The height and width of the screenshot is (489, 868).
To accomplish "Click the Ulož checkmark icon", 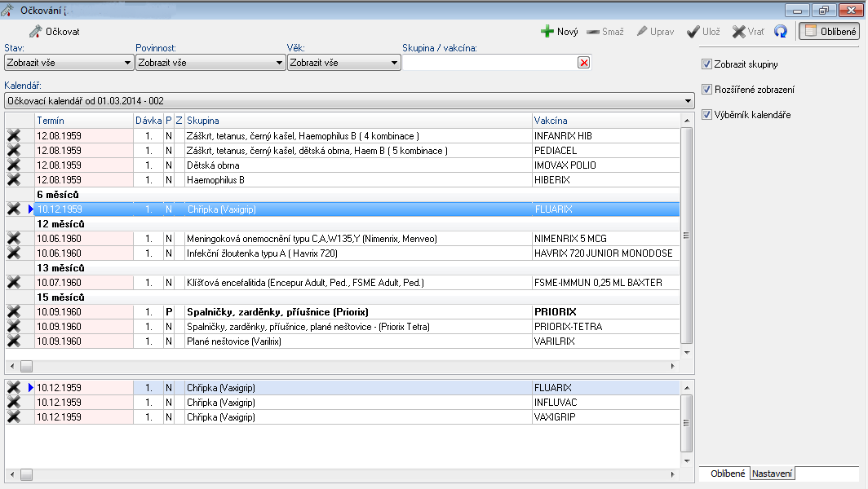I will point(693,32).
